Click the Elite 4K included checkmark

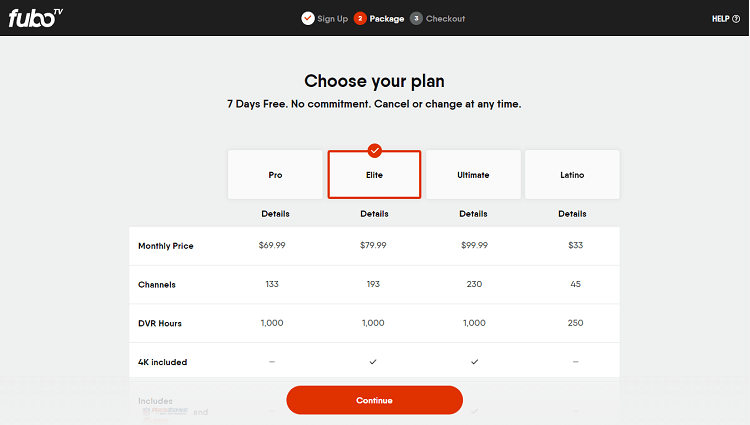(x=373, y=362)
